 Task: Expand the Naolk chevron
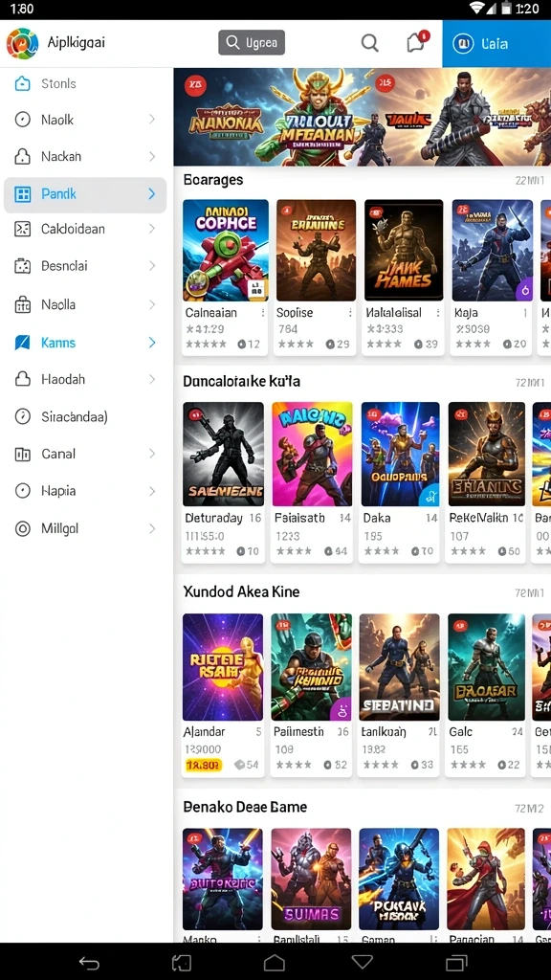pyautogui.click(x=152, y=120)
